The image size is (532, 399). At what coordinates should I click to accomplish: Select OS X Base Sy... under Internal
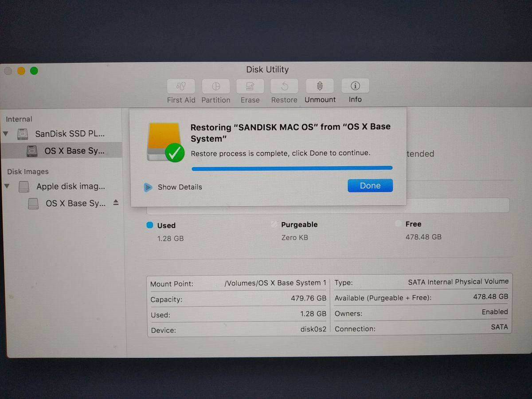pos(74,151)
